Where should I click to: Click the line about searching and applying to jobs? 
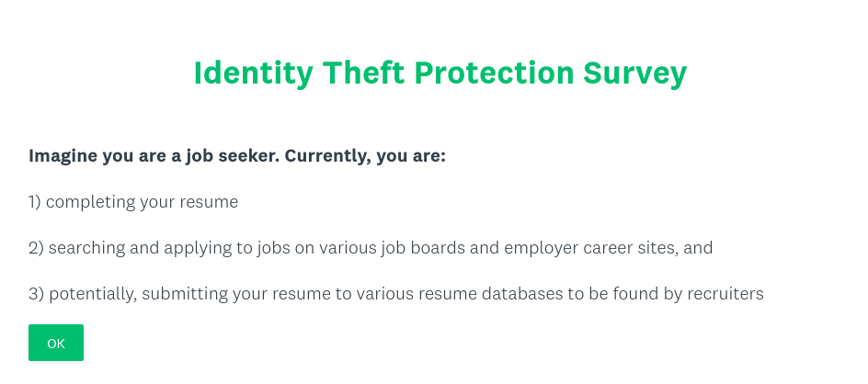pyautogui.click(x=371, y=248)
